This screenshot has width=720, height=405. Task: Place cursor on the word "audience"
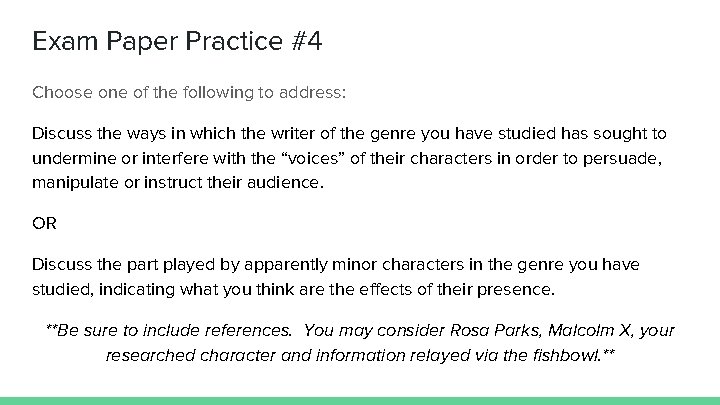[x=283, y=183]
